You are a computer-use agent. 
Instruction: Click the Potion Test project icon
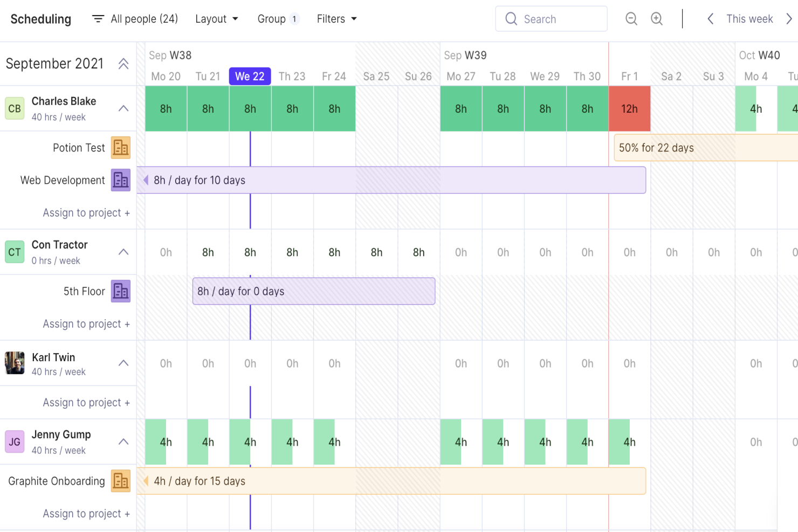[x=120, y=147]
